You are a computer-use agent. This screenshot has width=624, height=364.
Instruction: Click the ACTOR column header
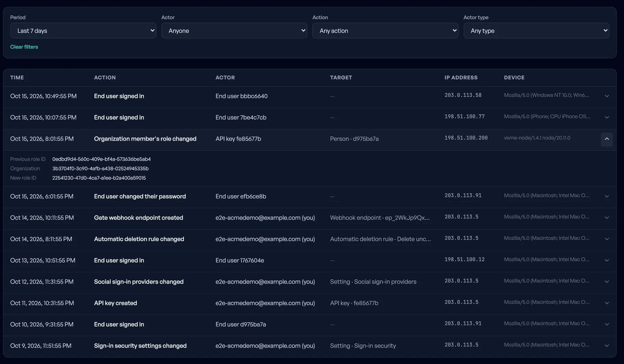click(x=225, y=78)
